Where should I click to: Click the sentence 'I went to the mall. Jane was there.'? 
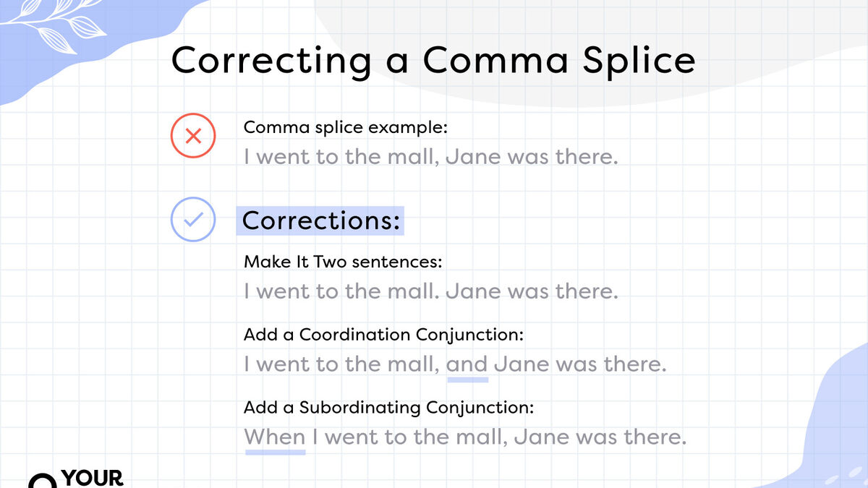click(431, 291)
